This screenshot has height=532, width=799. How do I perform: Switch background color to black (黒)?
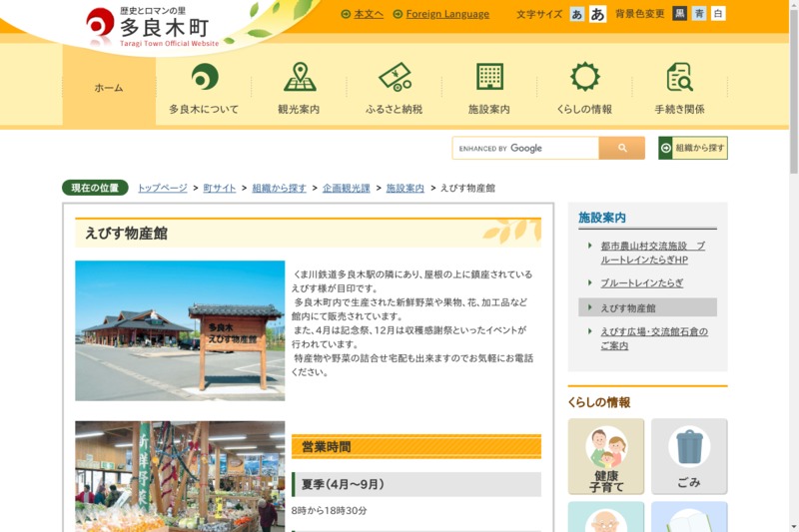click(x=680, y=14)
